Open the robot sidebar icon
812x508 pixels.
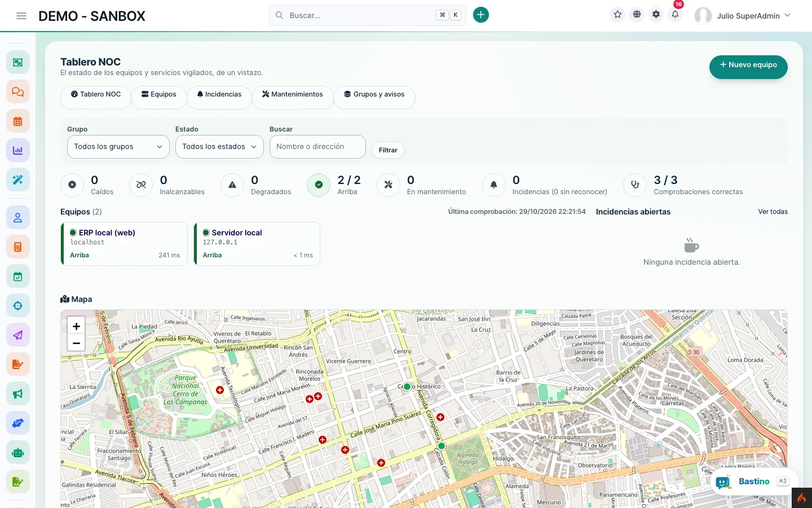pos(18,452)
